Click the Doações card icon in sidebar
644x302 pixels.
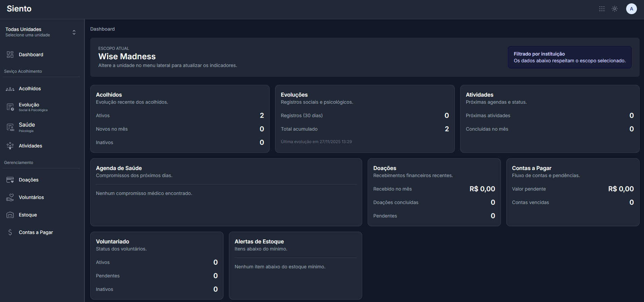pyautogui.click(x=10, y=180)
